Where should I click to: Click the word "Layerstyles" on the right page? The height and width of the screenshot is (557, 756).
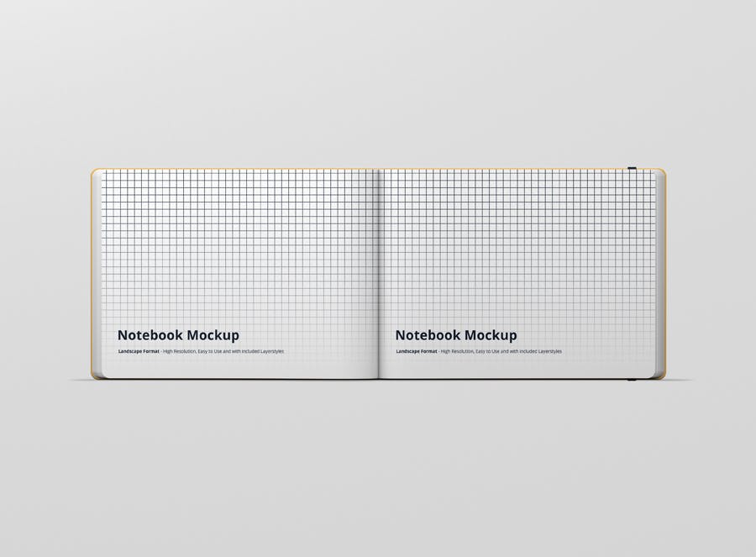pos(549,351)
